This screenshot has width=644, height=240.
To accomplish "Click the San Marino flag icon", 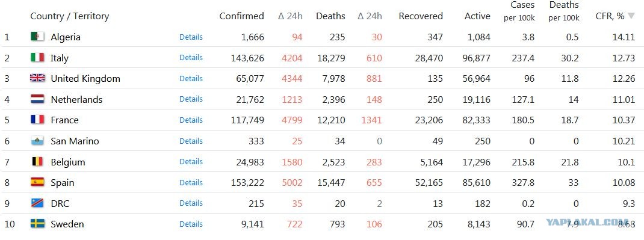I will [x=37, y=141].
